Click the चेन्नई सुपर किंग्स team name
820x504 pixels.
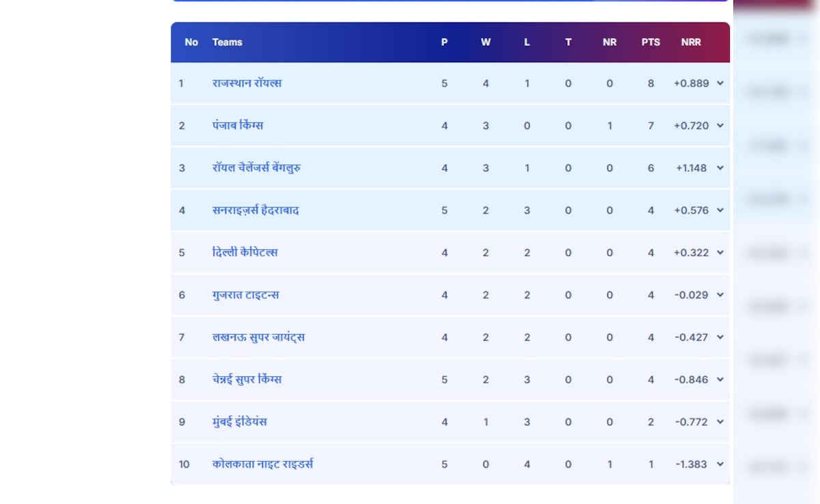[x=247, y=380]
